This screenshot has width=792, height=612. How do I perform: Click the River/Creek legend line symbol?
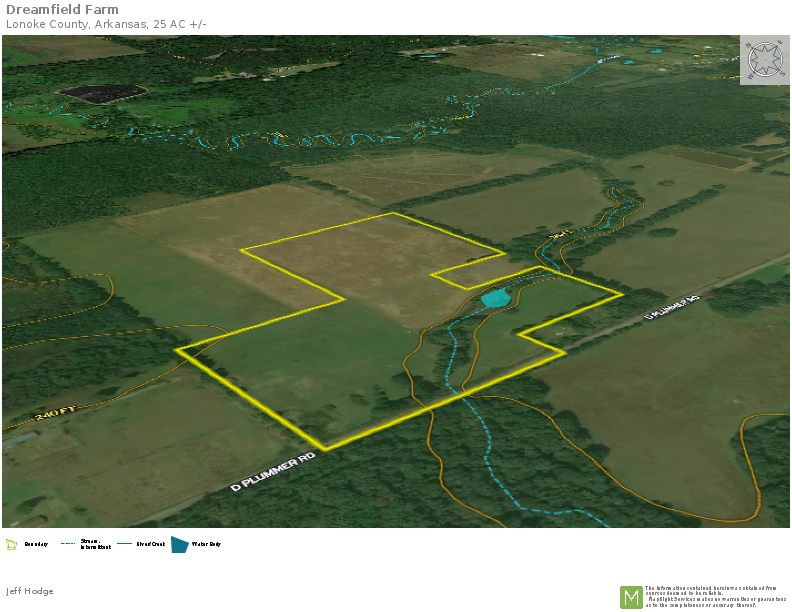[x=125, y=545]
